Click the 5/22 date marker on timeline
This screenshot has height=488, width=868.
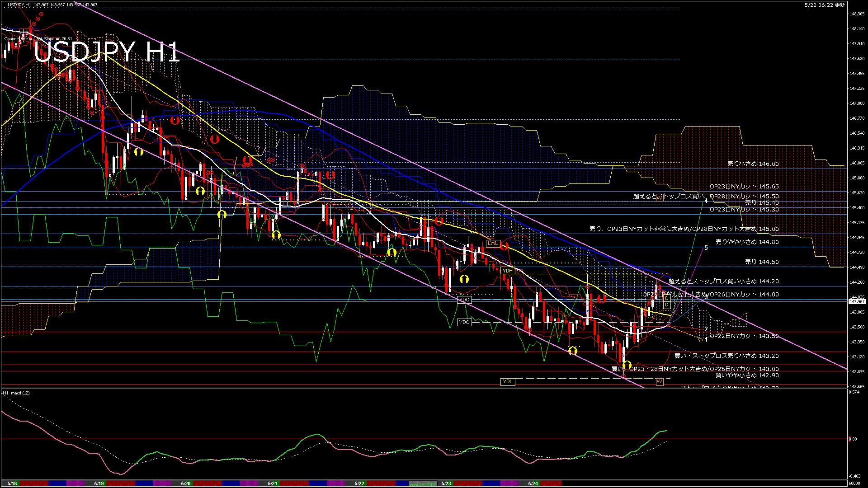359,483
